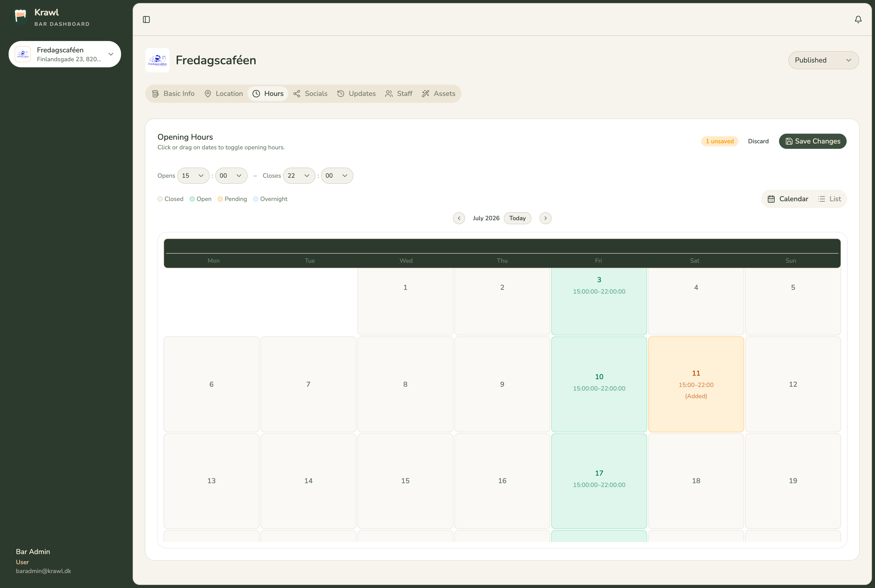Jump to Today in calendar
The height and width of the screenshot is (588, 875).
point(517,218)
